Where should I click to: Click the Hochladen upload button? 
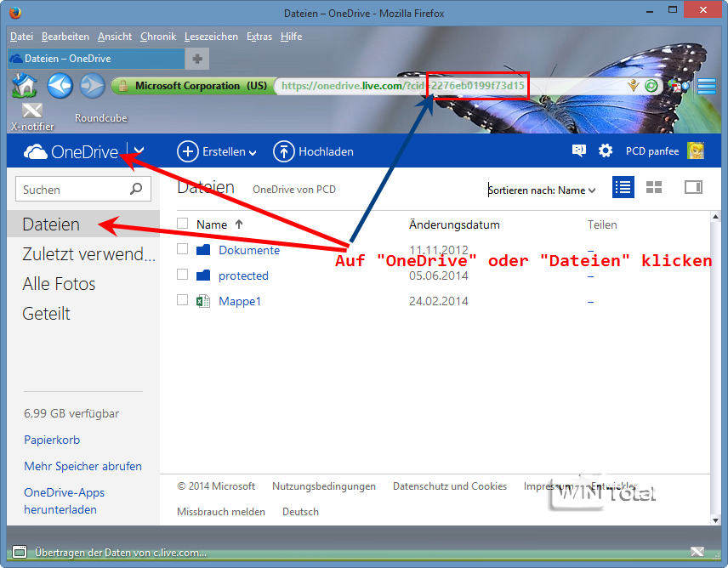(x=313, y=151)
